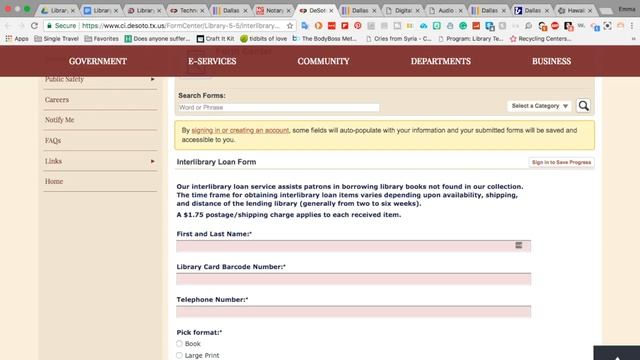640x360 pixels.
Task: Open the Favorites bookmark folder
Action: point(102,39)
